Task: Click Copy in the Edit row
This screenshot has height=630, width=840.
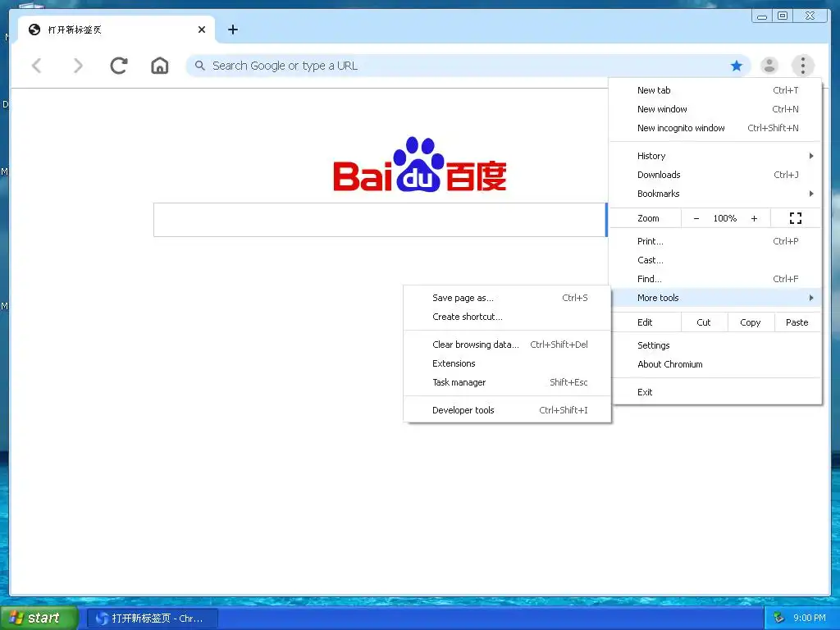Action: coord(751,322)
